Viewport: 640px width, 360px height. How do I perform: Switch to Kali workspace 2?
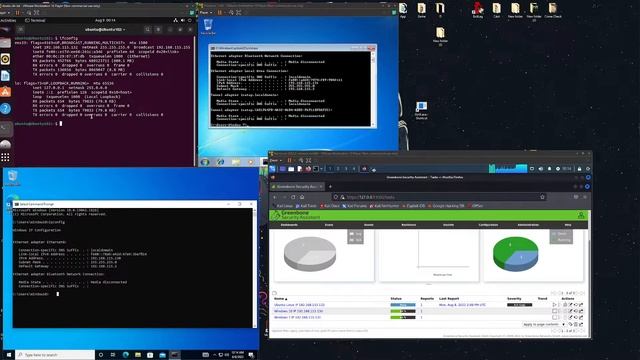[338, 169]
